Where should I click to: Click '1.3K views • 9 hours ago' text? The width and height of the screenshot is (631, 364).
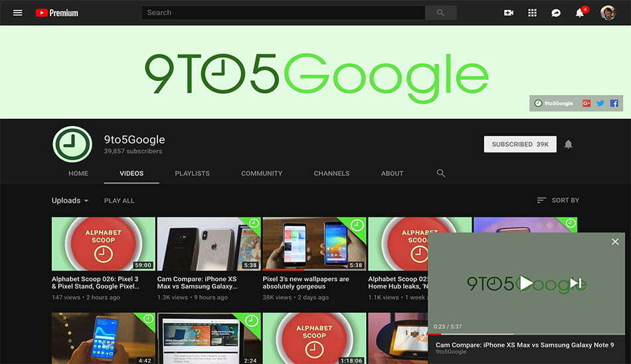click(193, 297)
